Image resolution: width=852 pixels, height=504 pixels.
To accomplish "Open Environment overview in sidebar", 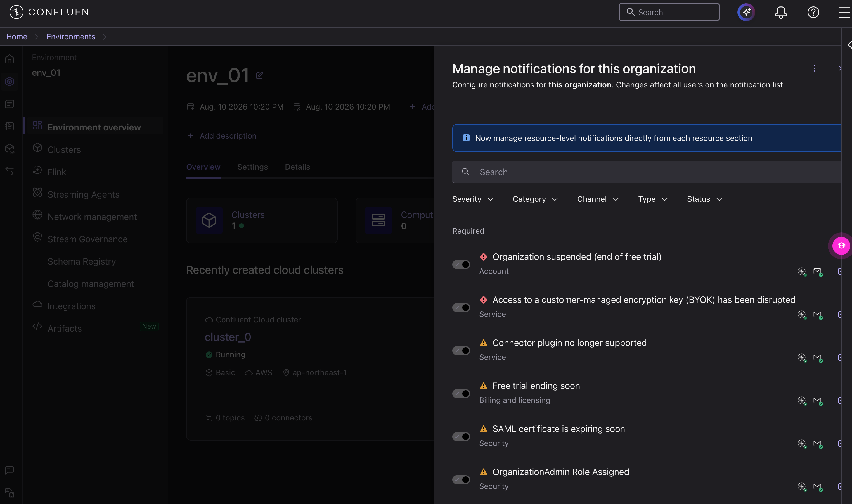I will coord(94,127).
